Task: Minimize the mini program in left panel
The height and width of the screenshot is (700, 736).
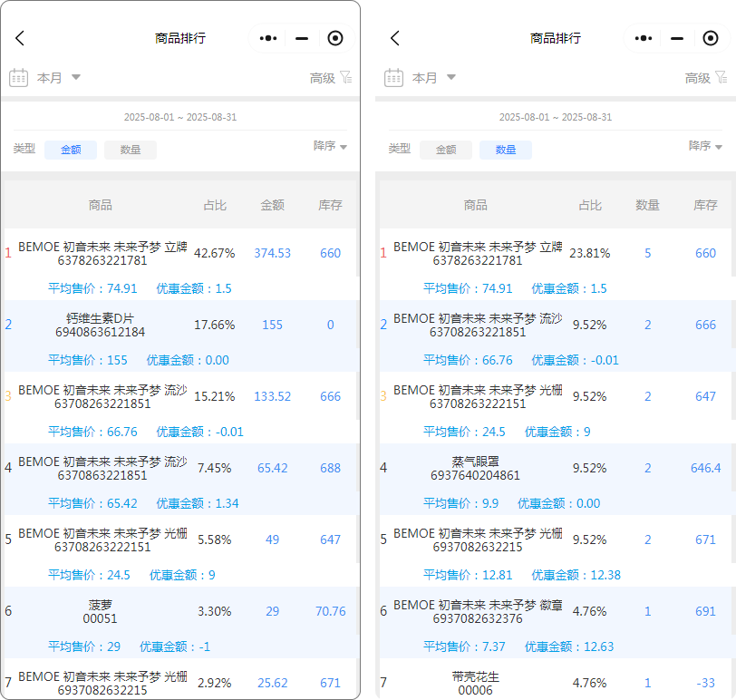Action: tap(302, 38)
